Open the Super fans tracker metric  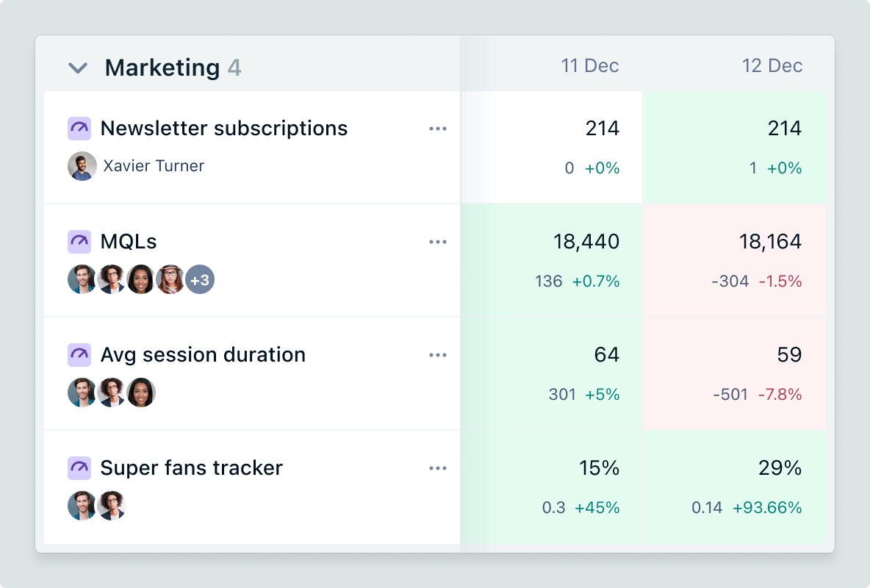(x=191, y=468)
